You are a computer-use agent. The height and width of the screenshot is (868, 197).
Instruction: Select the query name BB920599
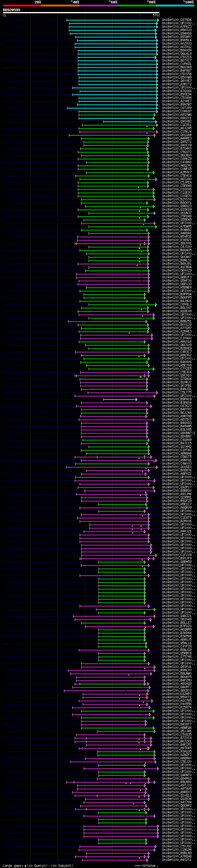pyautogui.click(x=11, y=10)
